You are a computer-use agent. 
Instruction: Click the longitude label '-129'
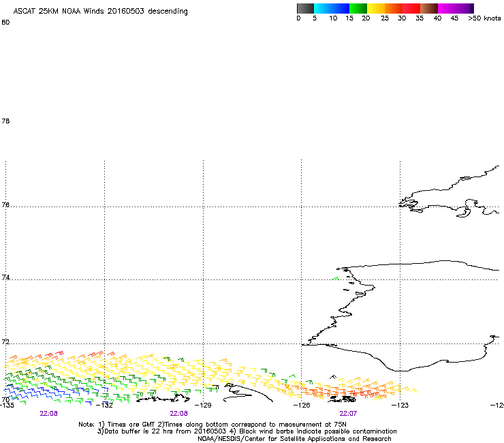pyautogui.click(x=203, y=405)
